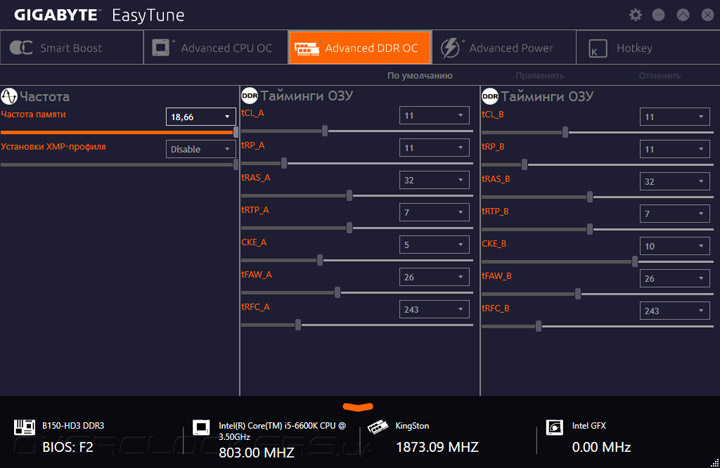This screenshot has height=468, width=720.
Task: Click the CKE_B slider handle
Action: point(635,262)
